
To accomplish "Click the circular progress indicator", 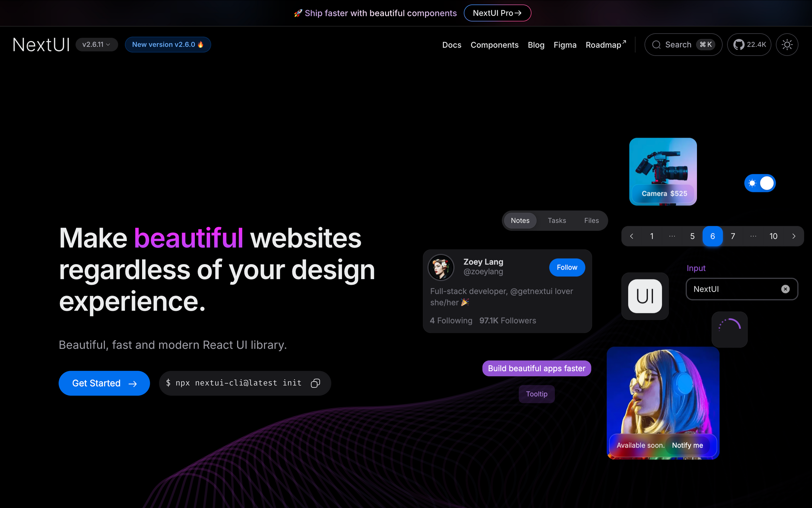I will point(729,329).
